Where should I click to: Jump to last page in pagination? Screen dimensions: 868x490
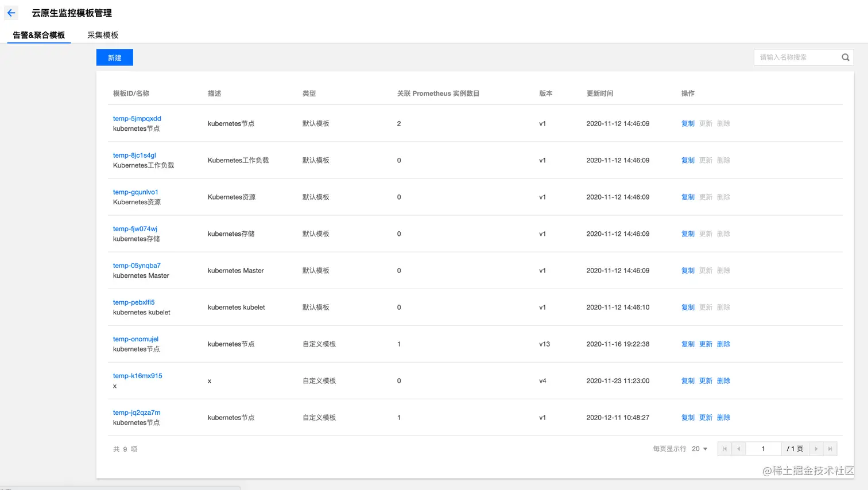(830, 449)
